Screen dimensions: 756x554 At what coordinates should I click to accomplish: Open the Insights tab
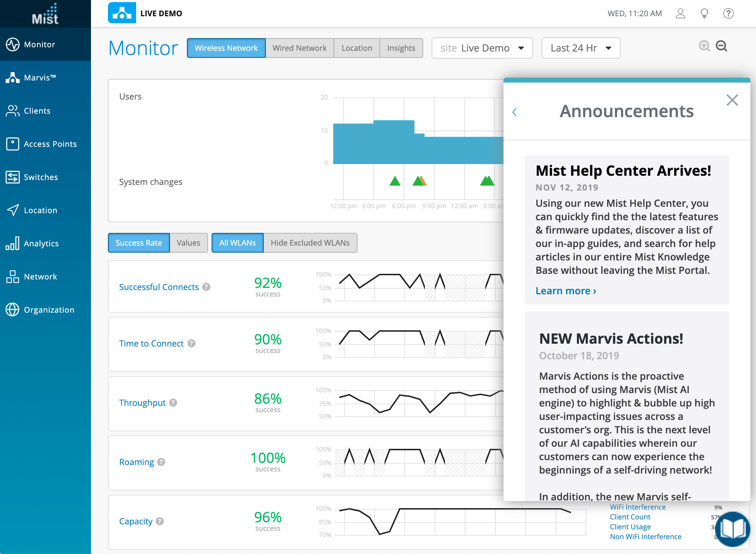pyautogui.click(x=401, y=48)
